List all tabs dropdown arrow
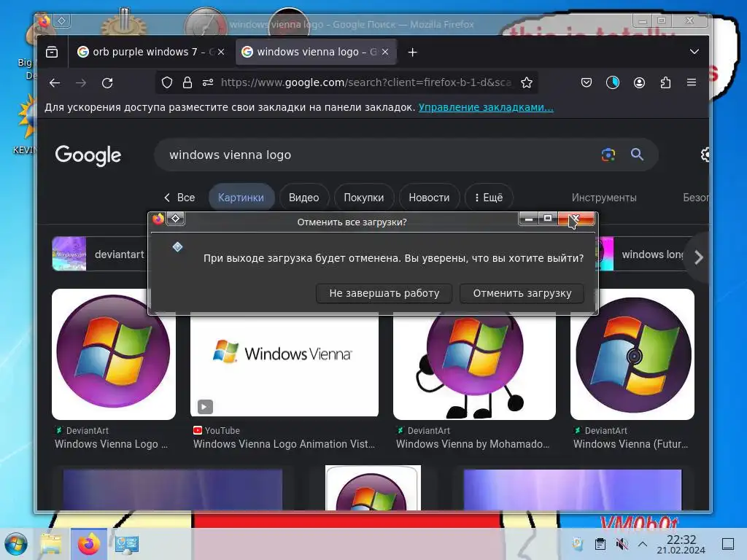 coord(694,52)
